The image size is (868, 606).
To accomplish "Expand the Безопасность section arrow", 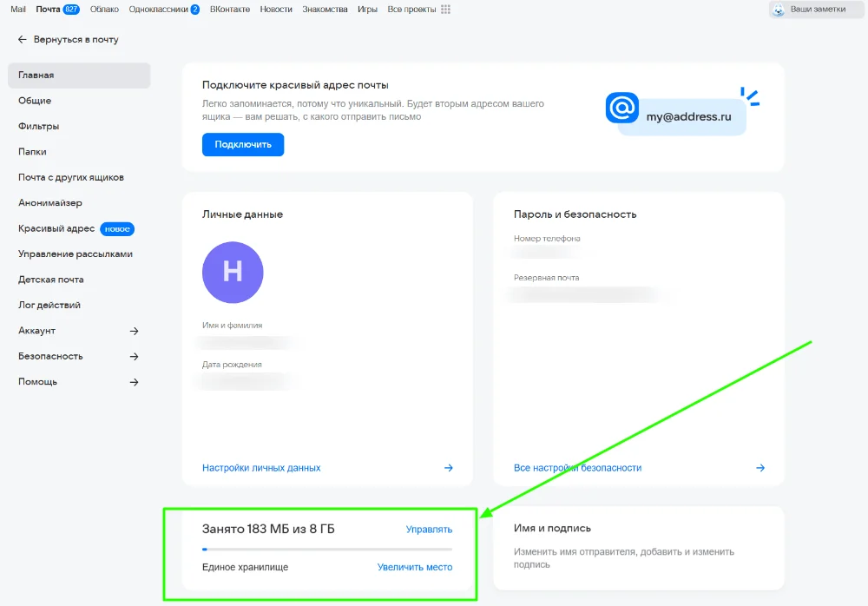I will (134, 357).
